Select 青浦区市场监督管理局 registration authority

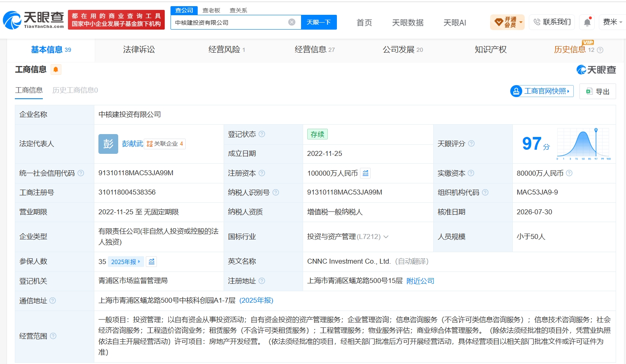click(x=133, y=281)
